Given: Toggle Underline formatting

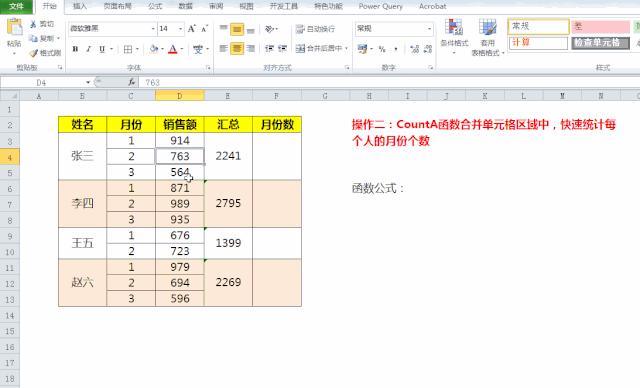Looking at the screenshot, I should click(102, 49).
